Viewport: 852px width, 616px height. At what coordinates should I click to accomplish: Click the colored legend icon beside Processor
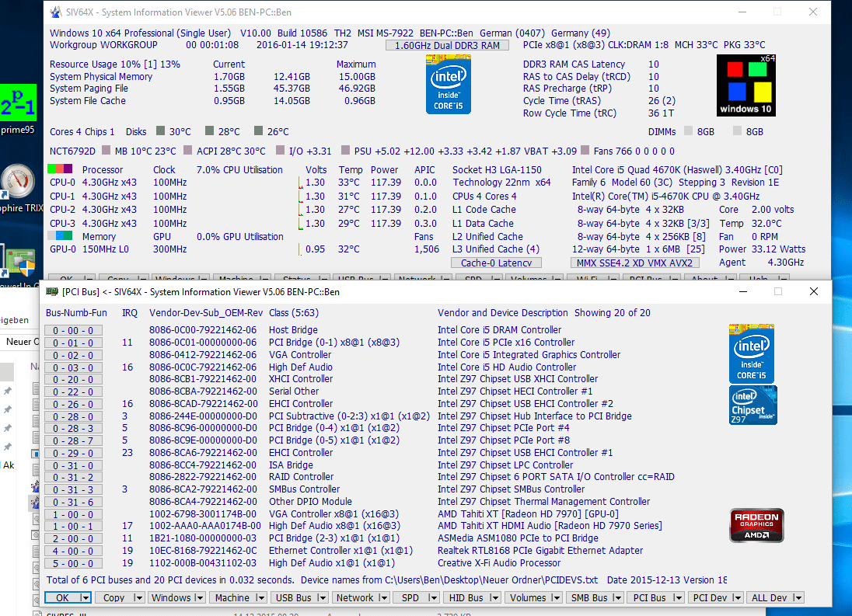pos(60,169)
